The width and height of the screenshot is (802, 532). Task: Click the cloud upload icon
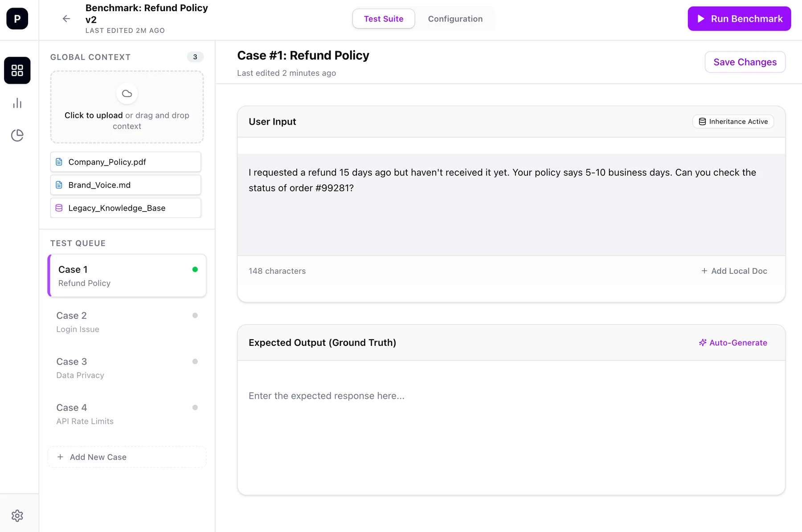pos(127,93)
